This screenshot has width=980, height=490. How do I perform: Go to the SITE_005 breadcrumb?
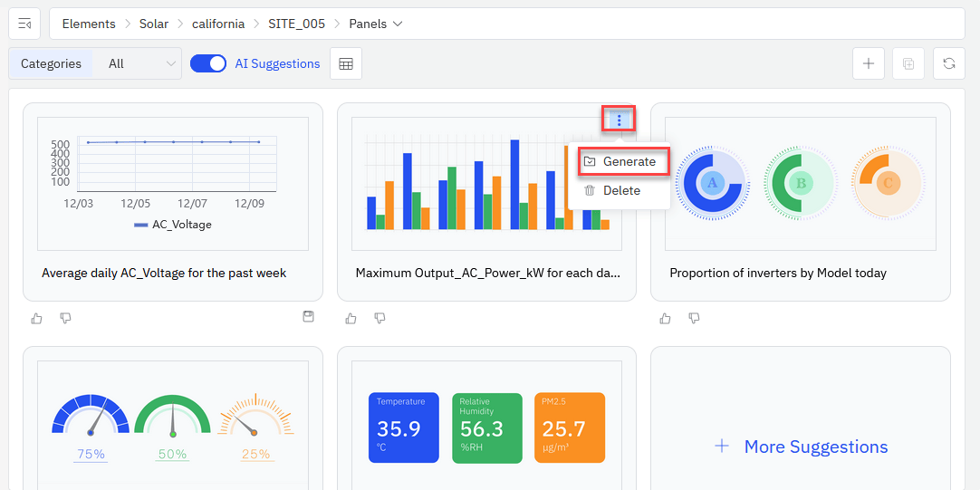[x=296, y=24]
